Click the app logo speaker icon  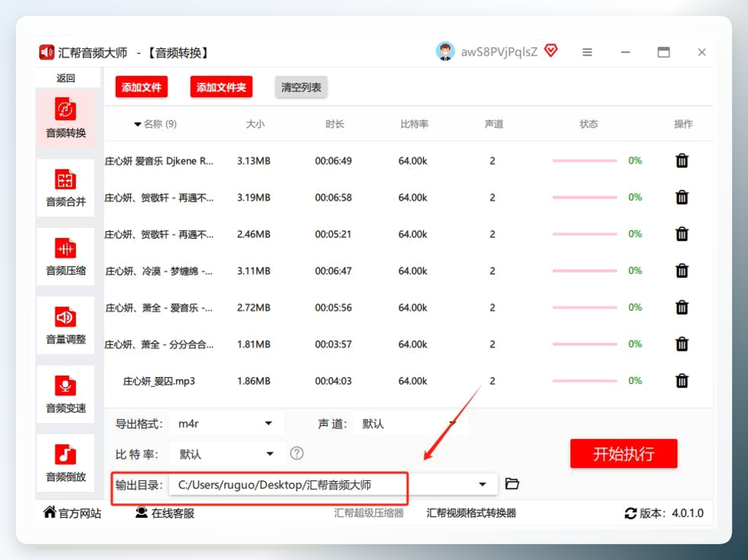coord(47,52)
